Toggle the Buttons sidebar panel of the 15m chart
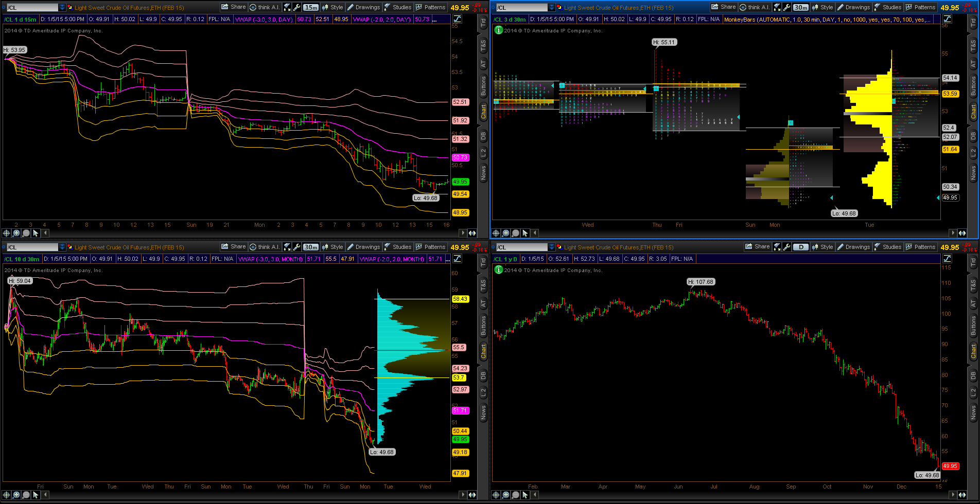 (483, 86)
